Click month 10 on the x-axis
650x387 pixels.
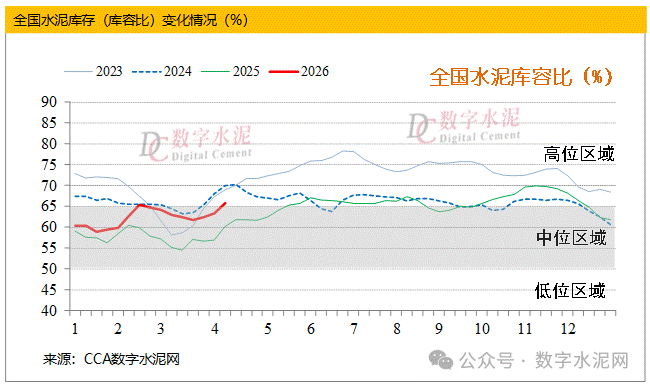click(482, 329)
